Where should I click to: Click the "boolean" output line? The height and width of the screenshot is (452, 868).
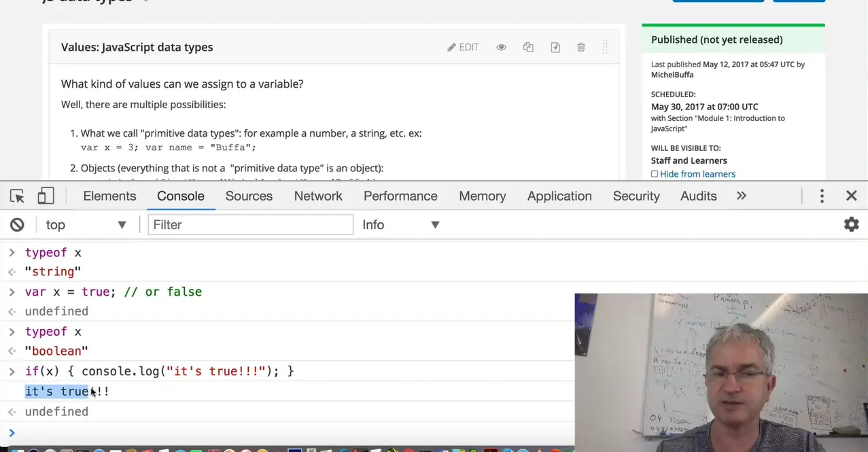pos(56,351)
